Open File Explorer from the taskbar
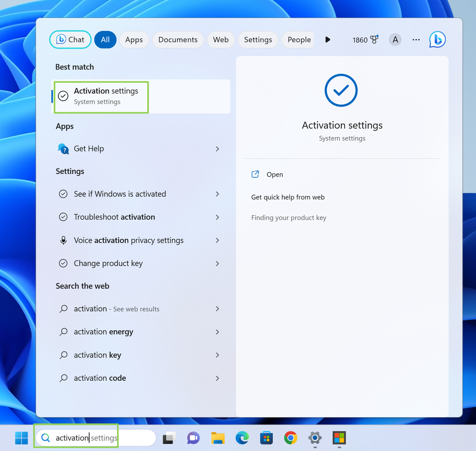The width and height of the screenshot is (476, 451). [218, 438]
